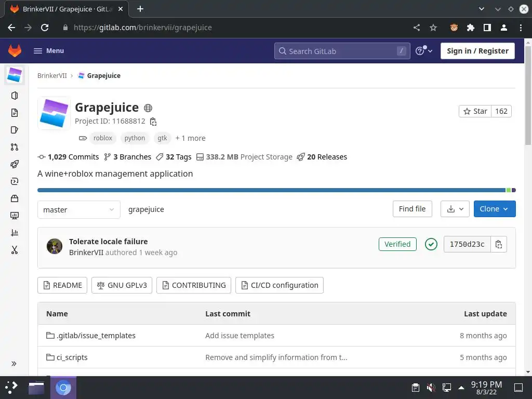Open the KDE application launcher
The height and width of the screenshot is (399, 532).
[11, 388]
